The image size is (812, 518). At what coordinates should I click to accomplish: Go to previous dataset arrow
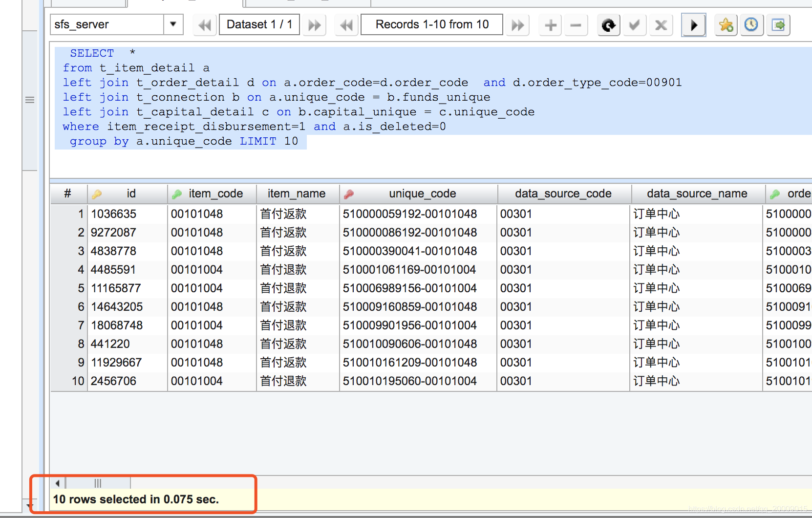pos(205,25)
